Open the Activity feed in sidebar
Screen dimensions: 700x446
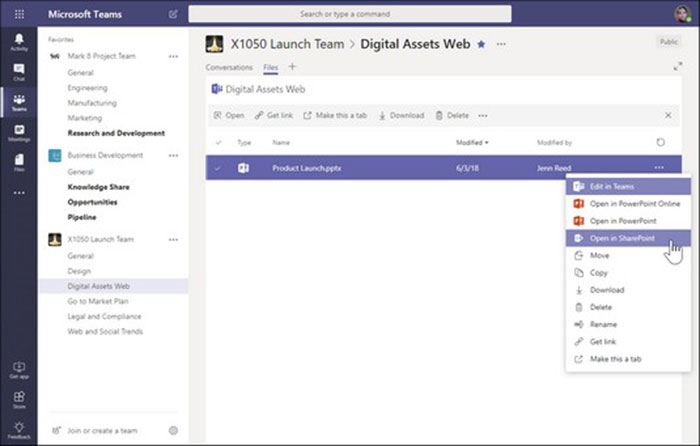click(19, 41)
